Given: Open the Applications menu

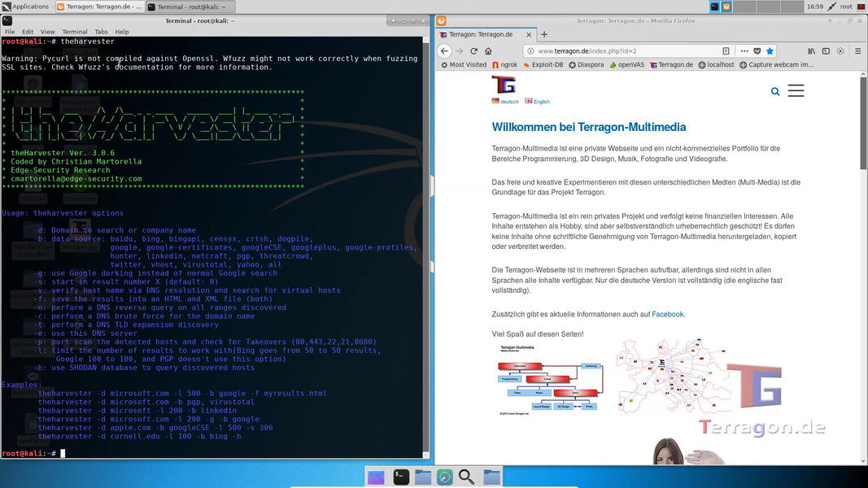Looking at the screenshot, I should pyautogui.click(x=25, y=7).
